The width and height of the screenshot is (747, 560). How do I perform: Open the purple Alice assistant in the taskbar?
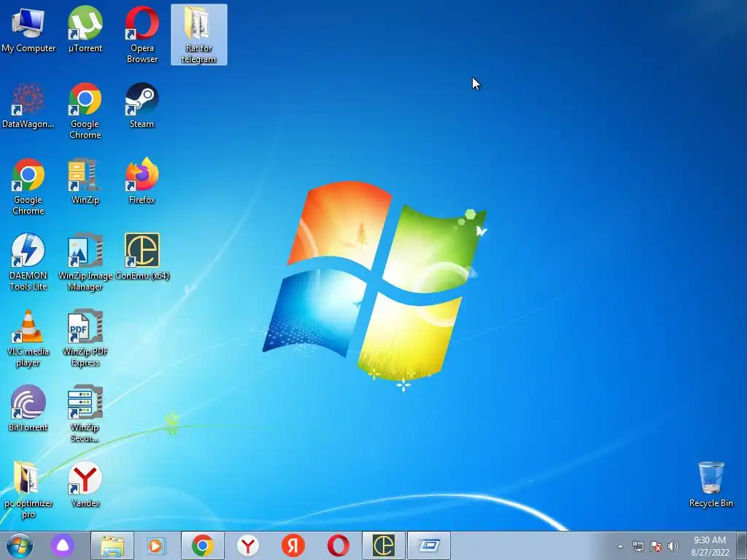point(63,545)
